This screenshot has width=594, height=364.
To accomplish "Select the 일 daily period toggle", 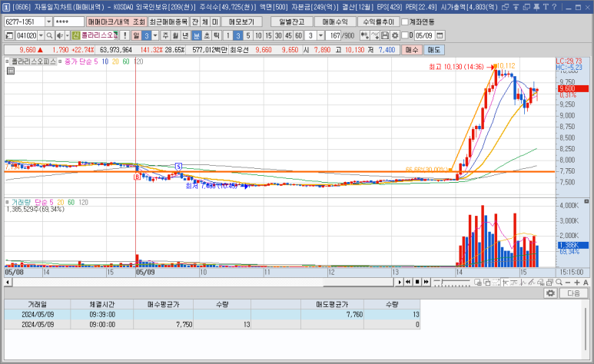I will coord(136,35).
